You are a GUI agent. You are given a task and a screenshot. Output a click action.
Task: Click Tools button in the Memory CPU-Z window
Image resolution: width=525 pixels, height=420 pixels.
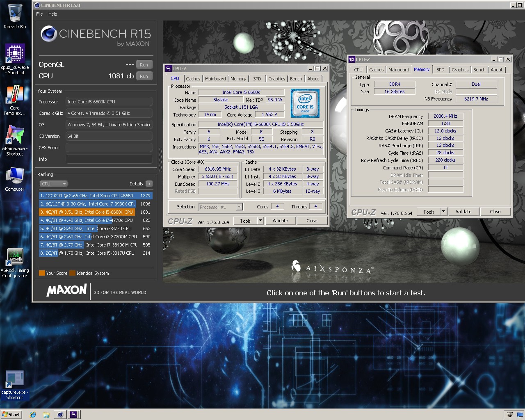pos(429,212)
